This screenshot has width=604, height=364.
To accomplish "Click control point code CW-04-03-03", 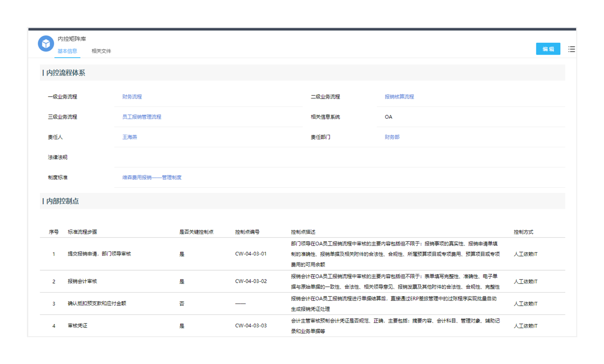I will pos(251,325).
